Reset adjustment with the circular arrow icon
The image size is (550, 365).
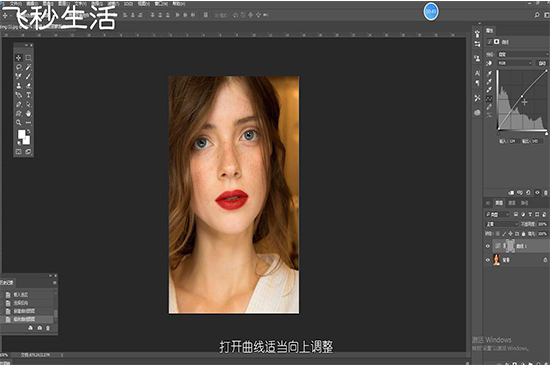point(528,192)
